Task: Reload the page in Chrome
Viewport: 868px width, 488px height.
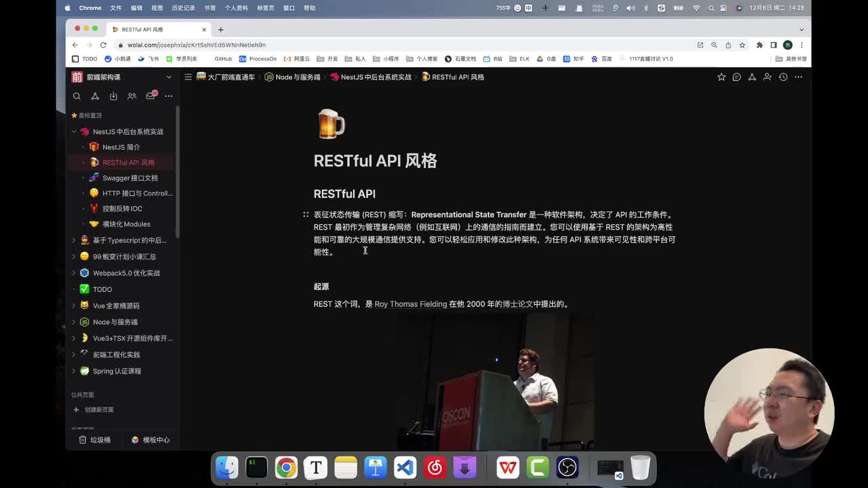Action: (103, 45)
